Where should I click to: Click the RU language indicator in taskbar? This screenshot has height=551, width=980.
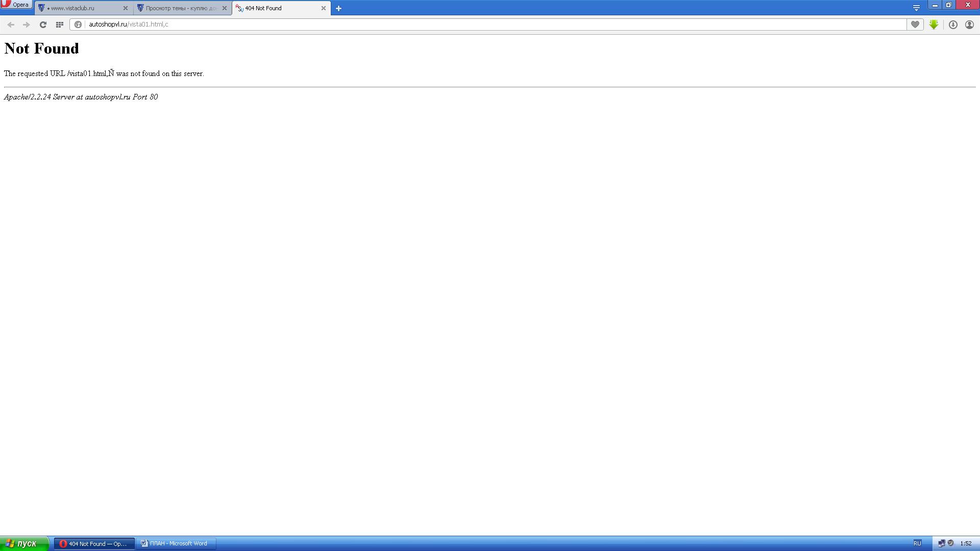(917, 543)
